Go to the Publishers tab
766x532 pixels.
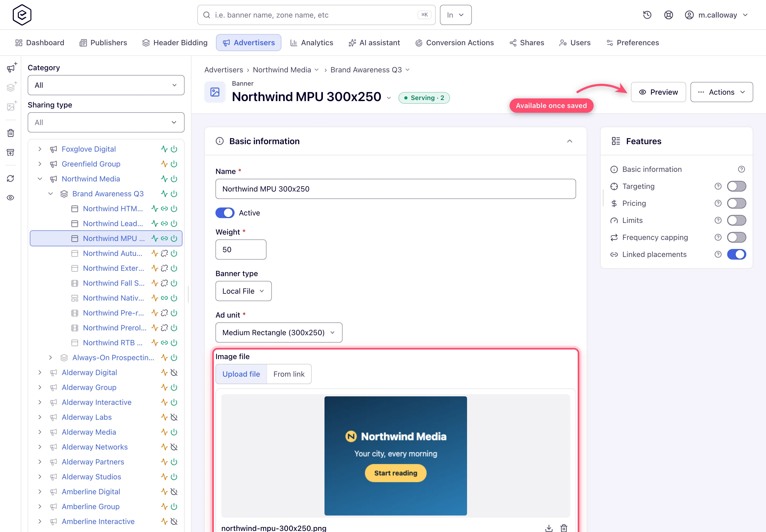coord(103,43)
